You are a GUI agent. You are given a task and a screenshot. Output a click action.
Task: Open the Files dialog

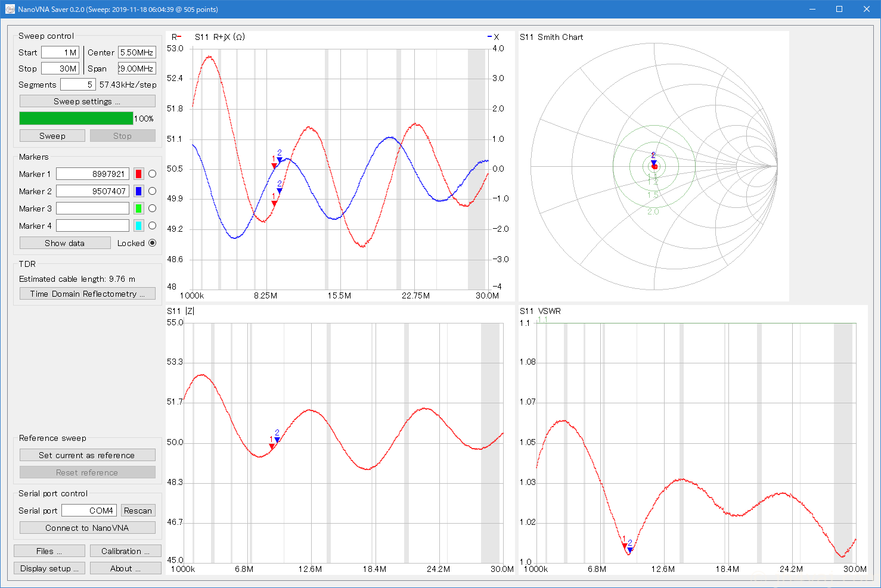click(x=49, y=551)
